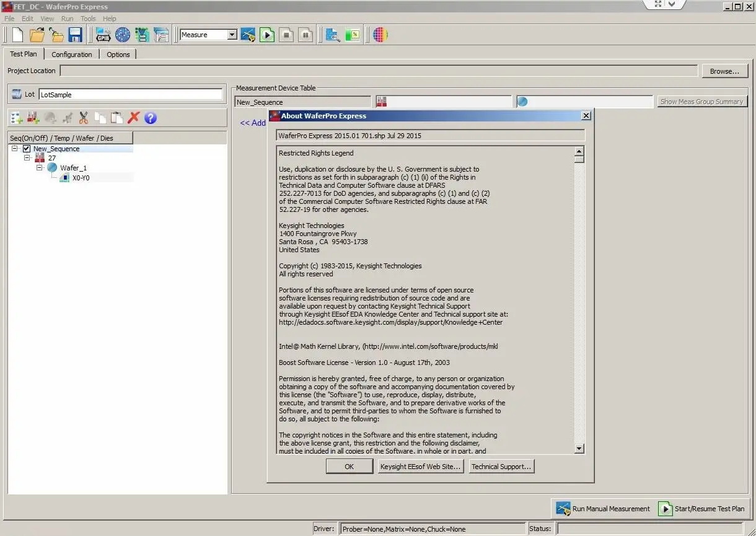Collapse the Wafer_1 tree node

tap(40, 168)
